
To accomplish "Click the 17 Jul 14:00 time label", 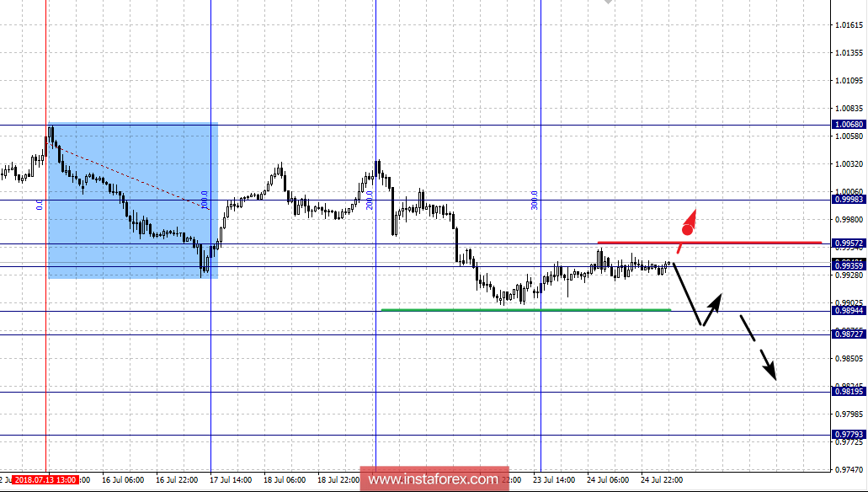I will [231, 480].
